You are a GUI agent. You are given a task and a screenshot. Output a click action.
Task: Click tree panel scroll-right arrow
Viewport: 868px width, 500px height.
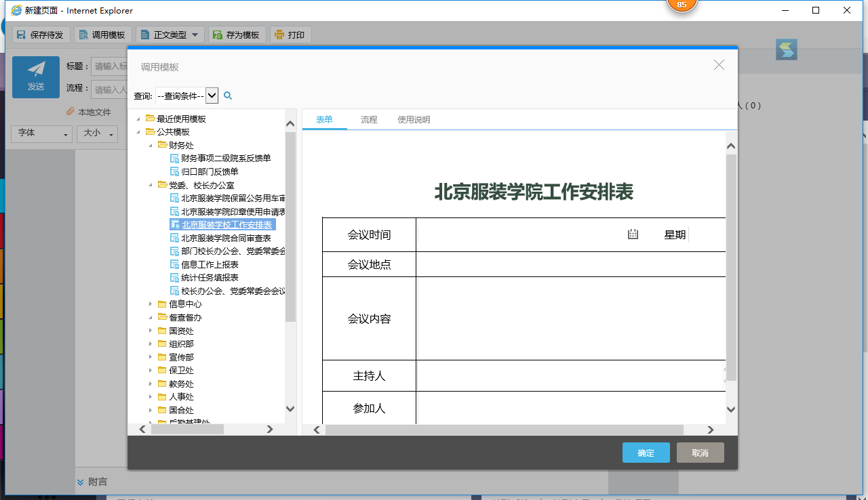point(270,430)
